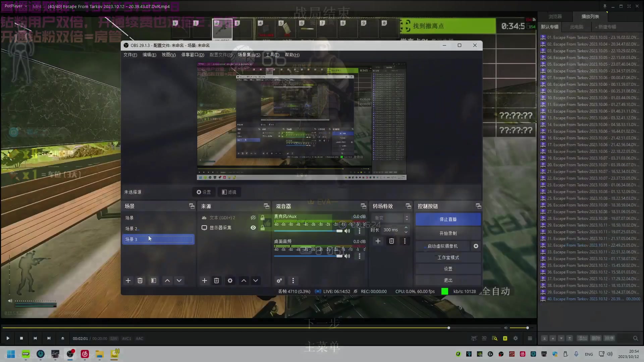Viewport: 644px width, 362px height.
Task: Undock the 转场特效 panel
Action: click(x=408, y=206)
